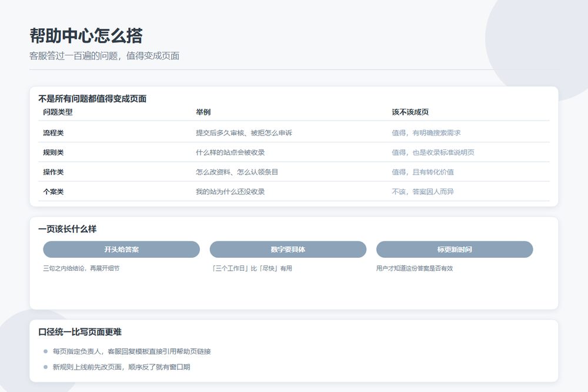Screen dimensions: 588x392
Task: Click column header 该不该成页
Action: (410, 112)
